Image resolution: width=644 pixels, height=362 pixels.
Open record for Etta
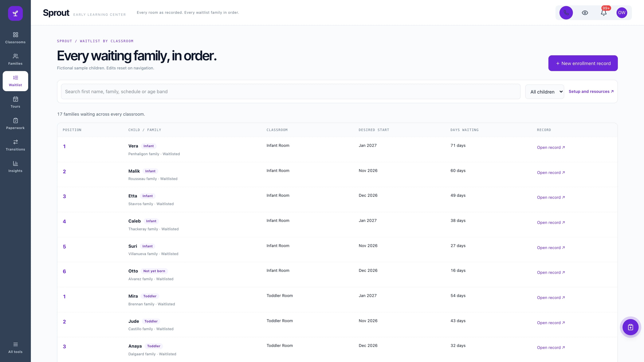point(551,197)
